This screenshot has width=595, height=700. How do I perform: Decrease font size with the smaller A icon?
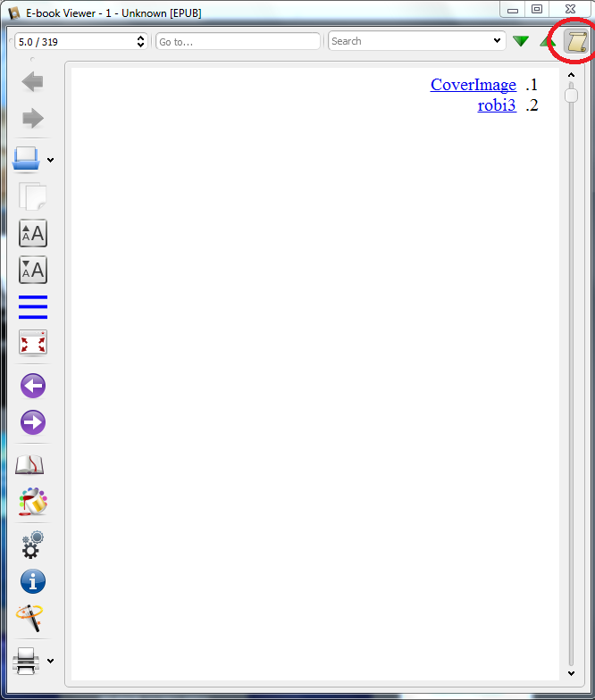(32, 270)
